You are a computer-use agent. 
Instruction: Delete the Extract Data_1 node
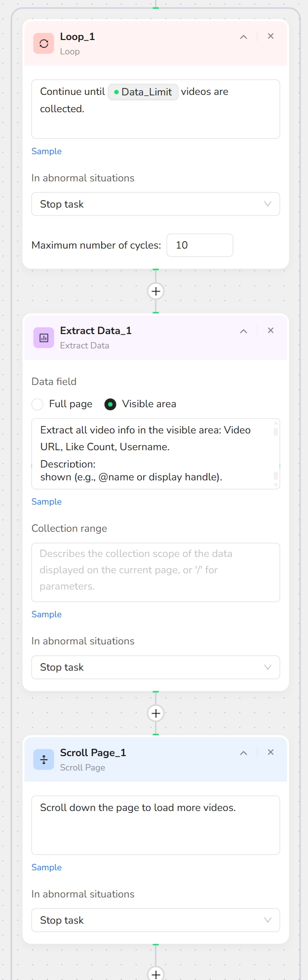pos(270,331)
